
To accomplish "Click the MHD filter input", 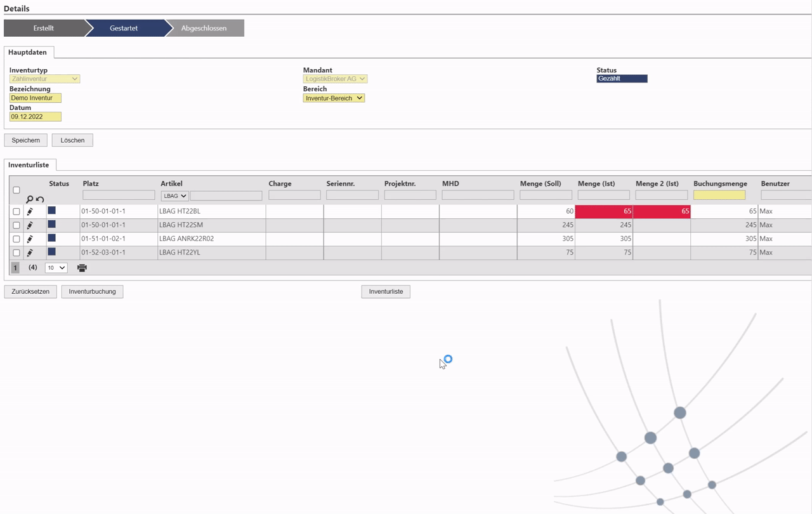I will coord(478,195).
